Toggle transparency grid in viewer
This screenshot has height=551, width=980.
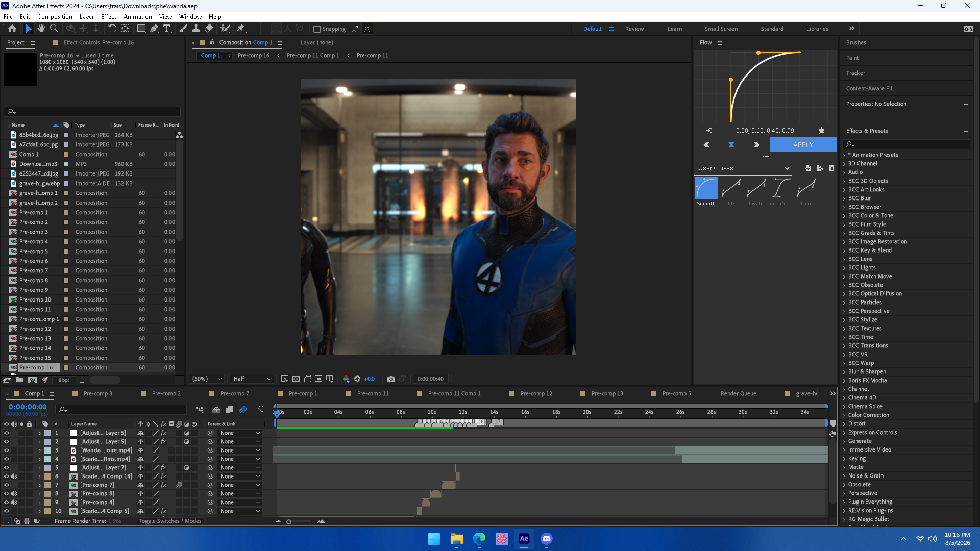296,379
